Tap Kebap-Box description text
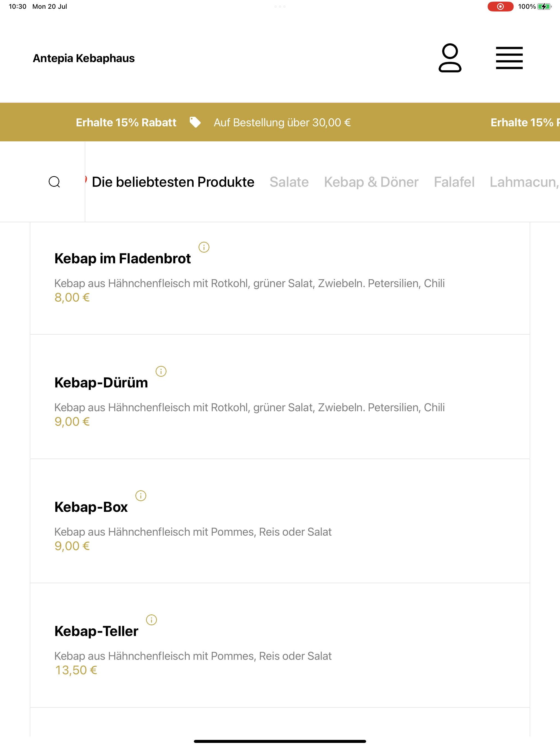Screen dimensions: 560x747 click(193, 532)
